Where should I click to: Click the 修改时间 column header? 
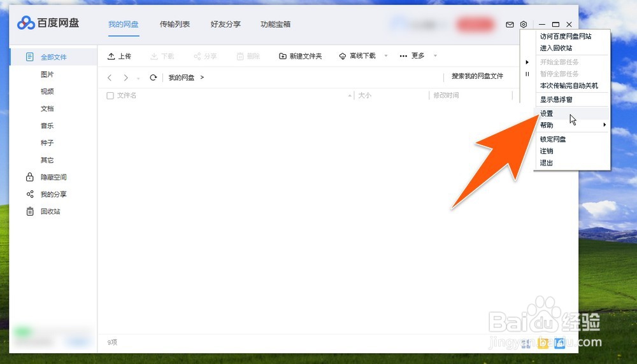[446, 95]
